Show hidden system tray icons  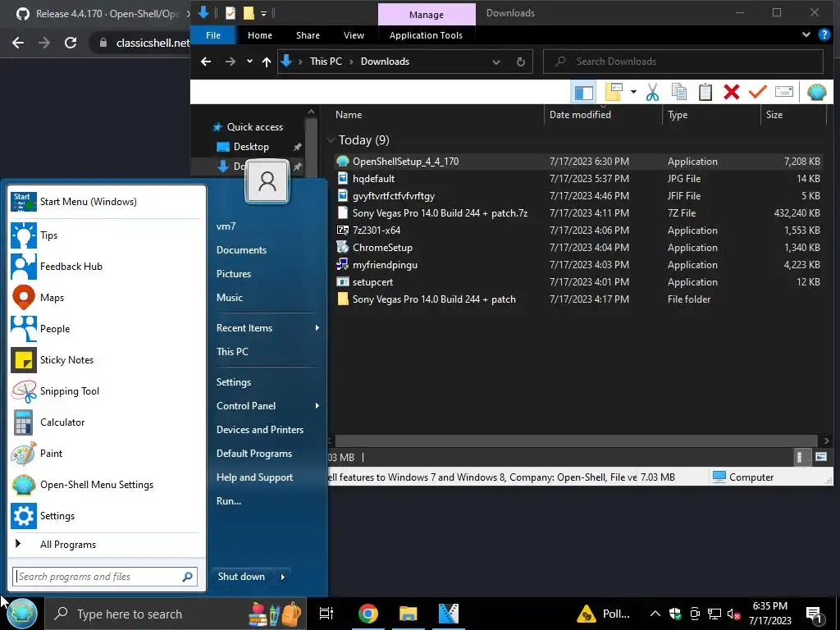[655, 614]
